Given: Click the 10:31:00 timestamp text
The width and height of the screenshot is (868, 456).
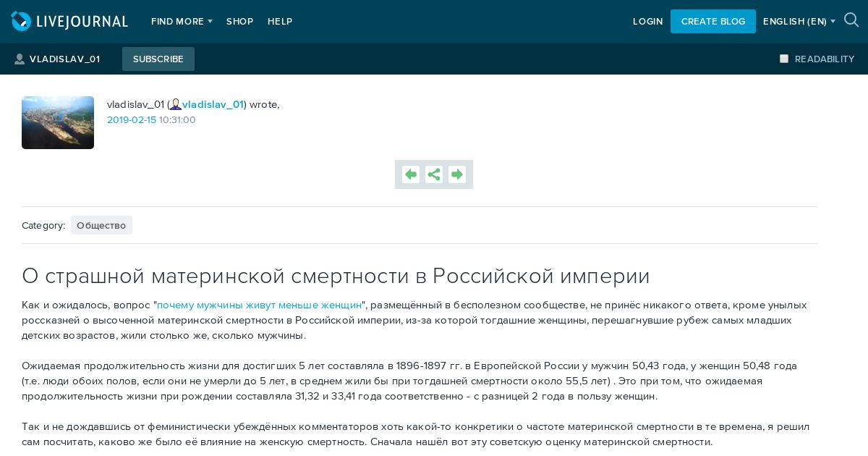Looking at the screenshot, I should (x=177, y=120).
